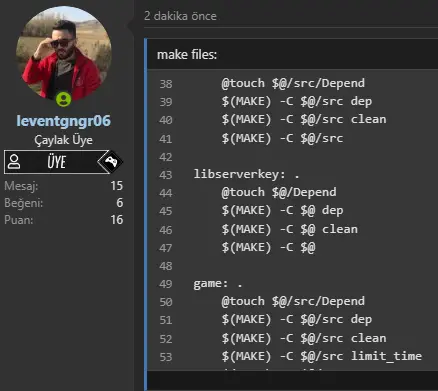Click the game controller badge icon
This screenshot has height=391, width=438.
coord(111,162)
